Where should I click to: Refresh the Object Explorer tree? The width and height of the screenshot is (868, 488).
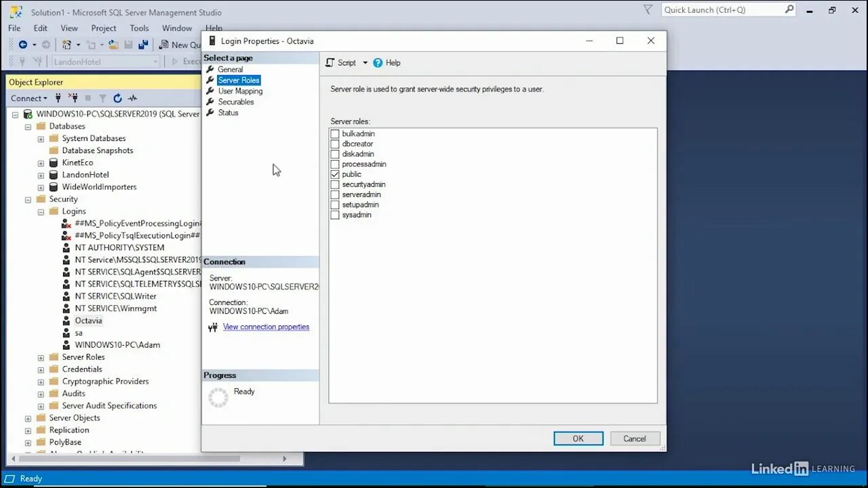(117, 98)
